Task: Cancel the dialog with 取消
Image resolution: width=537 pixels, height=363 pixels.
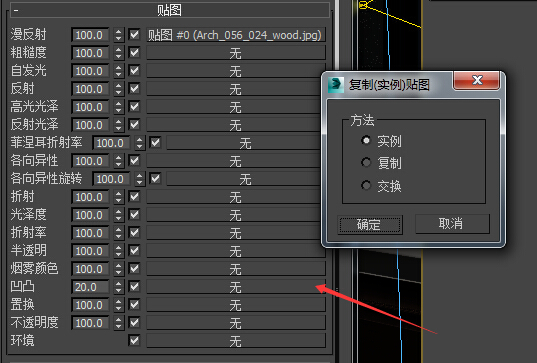Action: pos(452,224)
